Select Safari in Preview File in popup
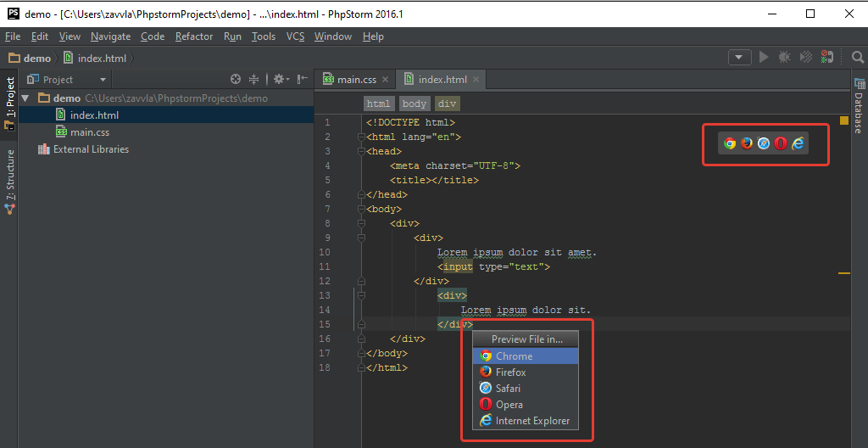Screen dimensions: 868x448 tap(526, 388)
